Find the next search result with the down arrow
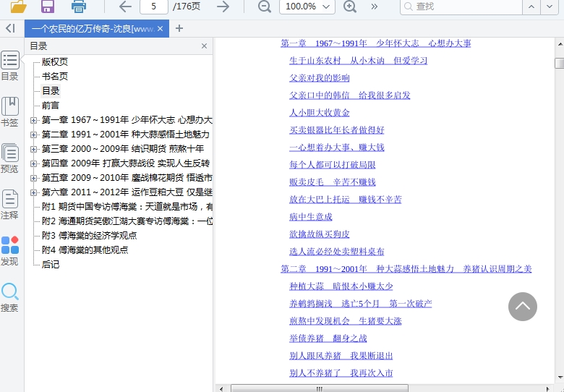This screenshot has width=564, height=392. [x=550, y=7]
